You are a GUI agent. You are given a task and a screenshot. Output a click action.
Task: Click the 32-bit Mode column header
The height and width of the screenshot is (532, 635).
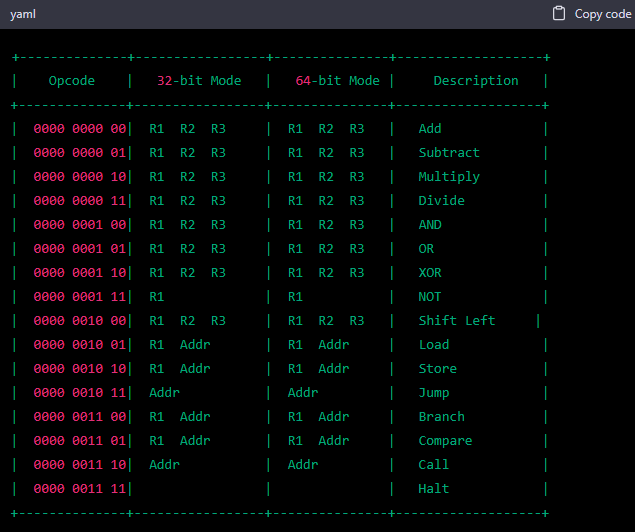[199, 81]
